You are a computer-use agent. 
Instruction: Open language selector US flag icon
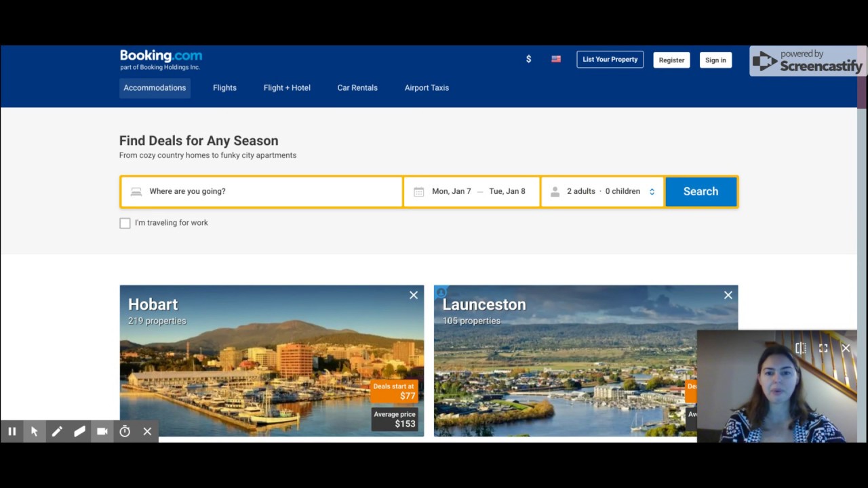[556, 60]
